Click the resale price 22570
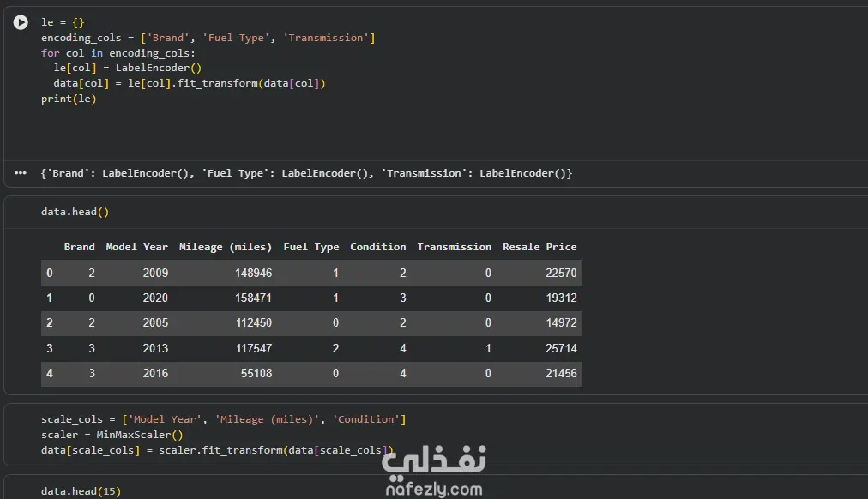The height and width of the screenshot is (499, 868). pyautogui.click(x=561, y=273)
